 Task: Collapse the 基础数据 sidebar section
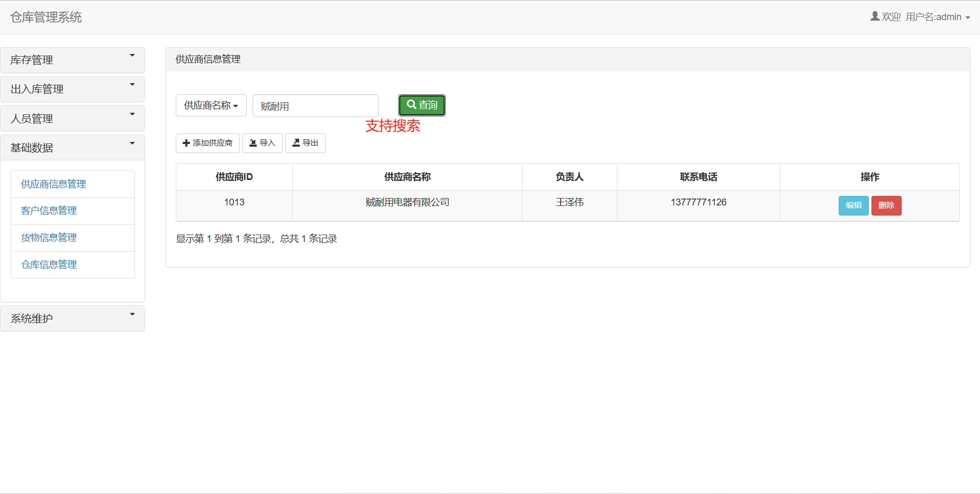(73, 148)
